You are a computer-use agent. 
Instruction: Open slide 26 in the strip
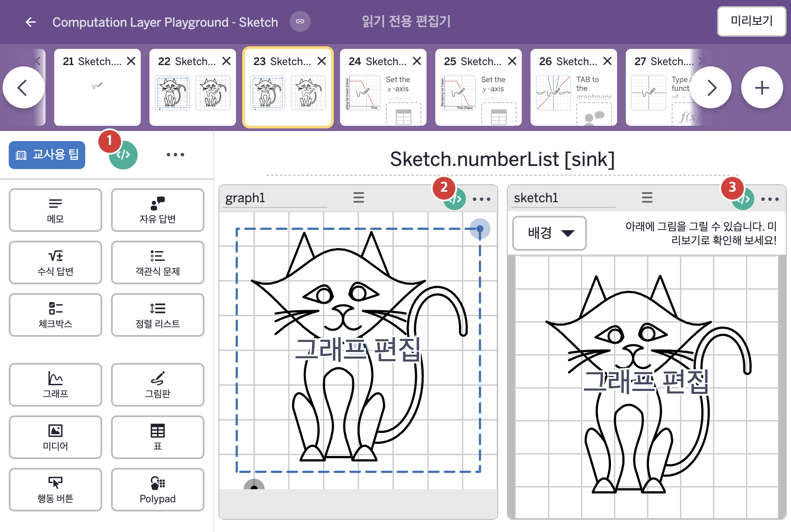click(574, 87)
